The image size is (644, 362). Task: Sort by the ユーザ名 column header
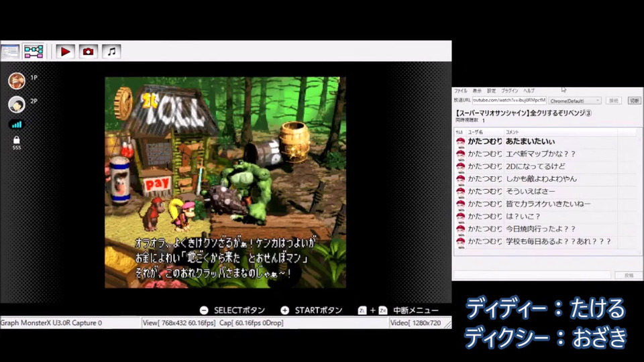pos(484,132)
